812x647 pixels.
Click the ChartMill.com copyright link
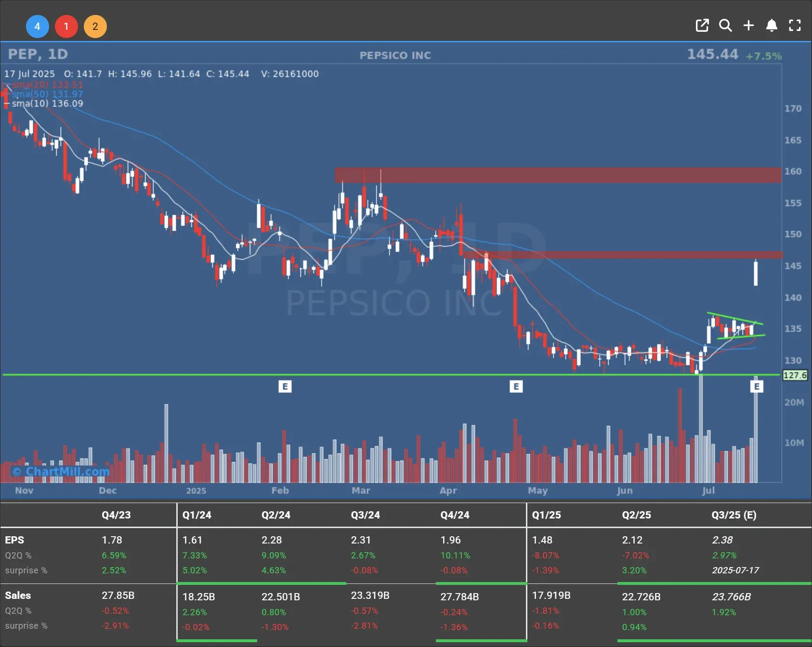pos(61,471)
